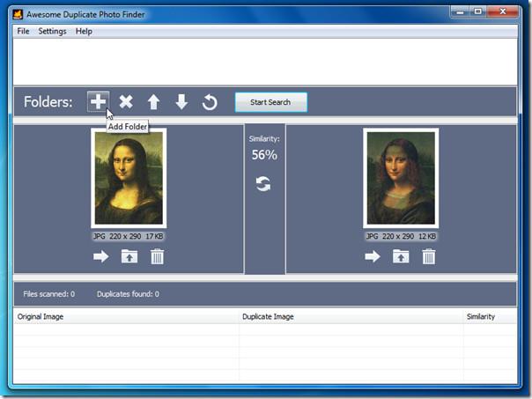Click the reset folders circular arrow icon

point(210,102)
